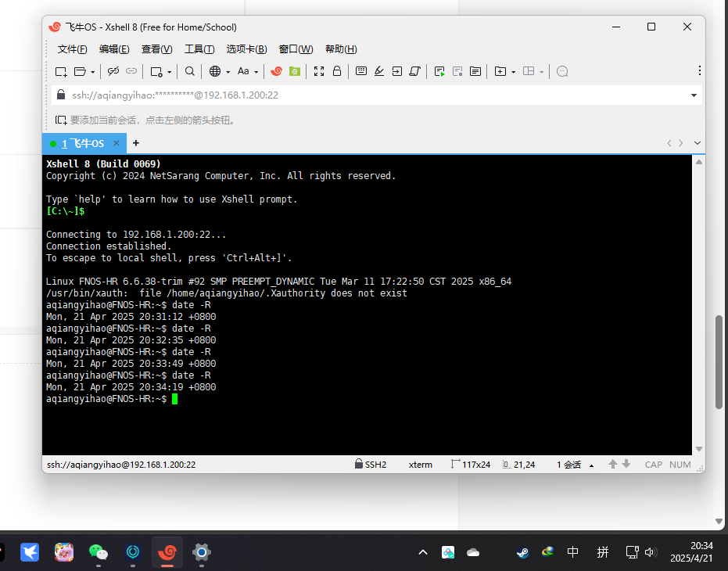Toggle full screen mode icon
This screenshot has height=571, width=728.
tap(319, 71)
